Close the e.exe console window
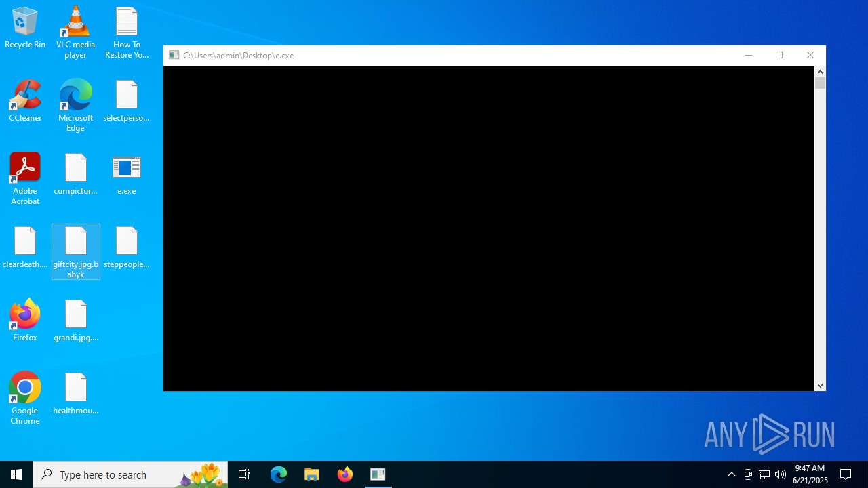The image size is (868, 488). click(810, 56)
